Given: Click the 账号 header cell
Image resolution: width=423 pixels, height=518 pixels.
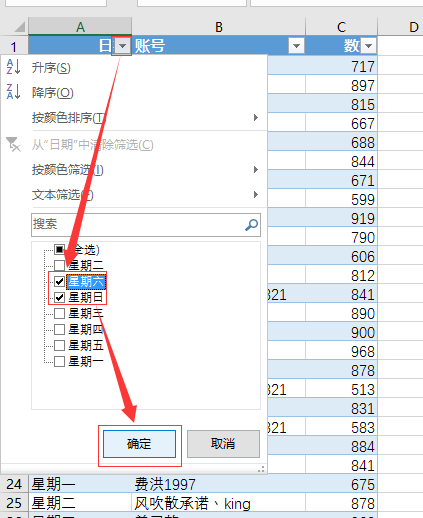Looking at the screenshot, I should click(218, 46).
